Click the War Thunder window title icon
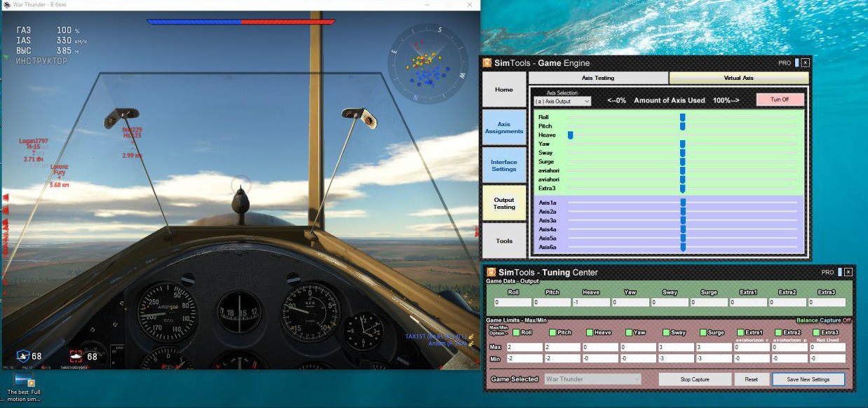Image resolution: width=868 pixels, height=408 pixels. 6,4
